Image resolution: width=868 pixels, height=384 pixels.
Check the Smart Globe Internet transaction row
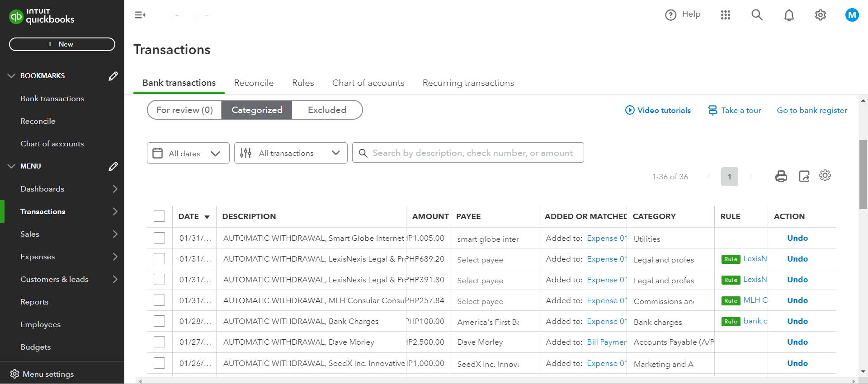159,238
